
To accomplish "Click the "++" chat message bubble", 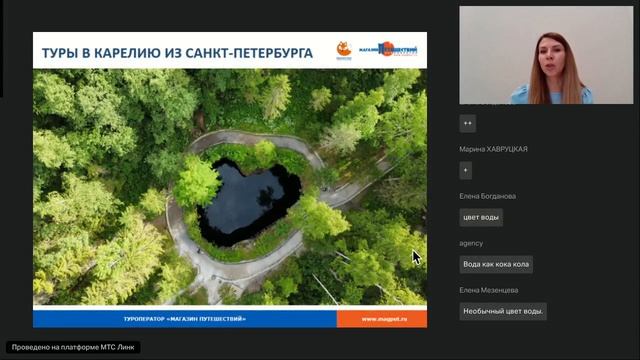I will click(x=468, y=123).
